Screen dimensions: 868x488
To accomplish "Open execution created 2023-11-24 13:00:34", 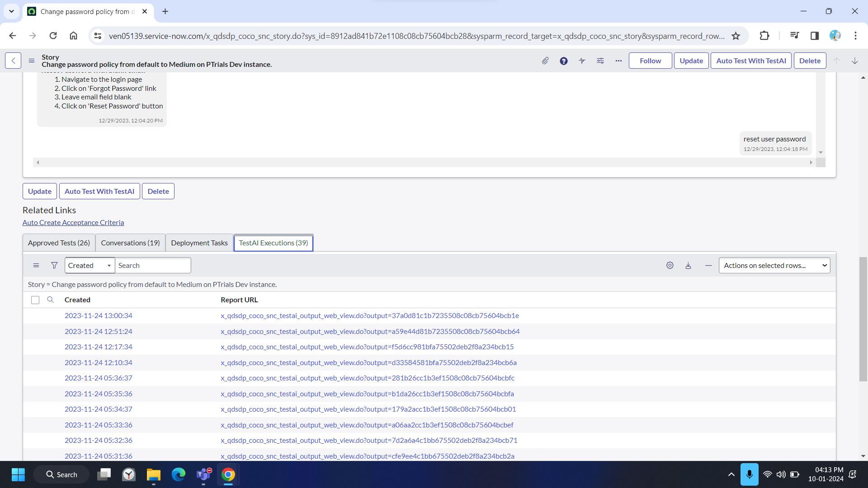I will click(99, 315).
